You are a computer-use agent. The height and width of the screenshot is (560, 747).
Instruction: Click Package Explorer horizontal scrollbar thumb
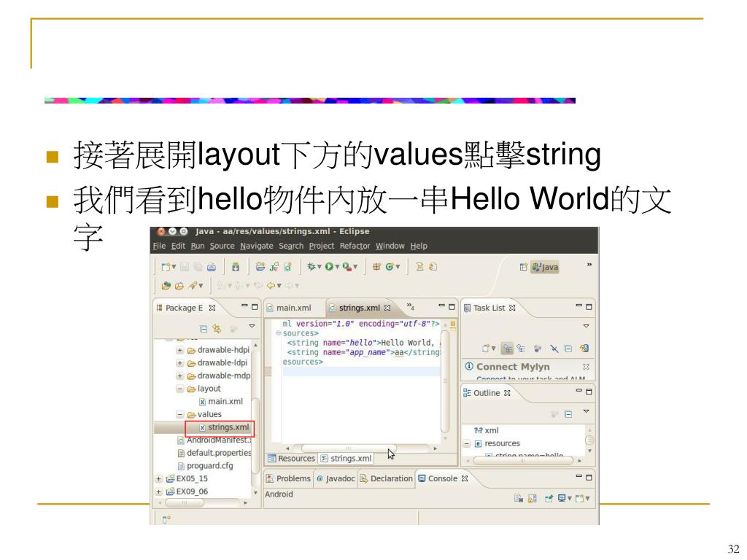click(x=184, y=502)
